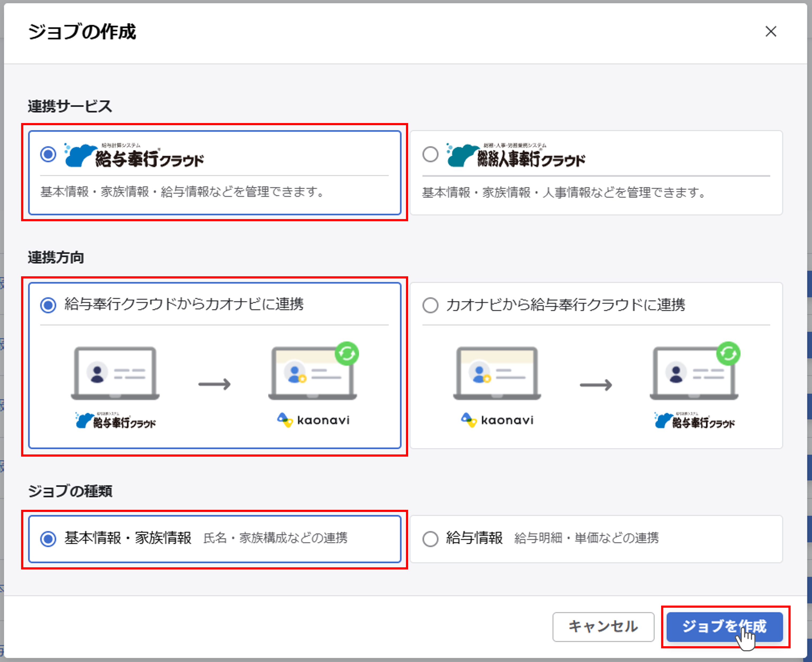Choose カオナビから給与奉行クラウドに連携 direction radio
The image size is (812, 662).
pyautogui.click(x=430, y=305)
